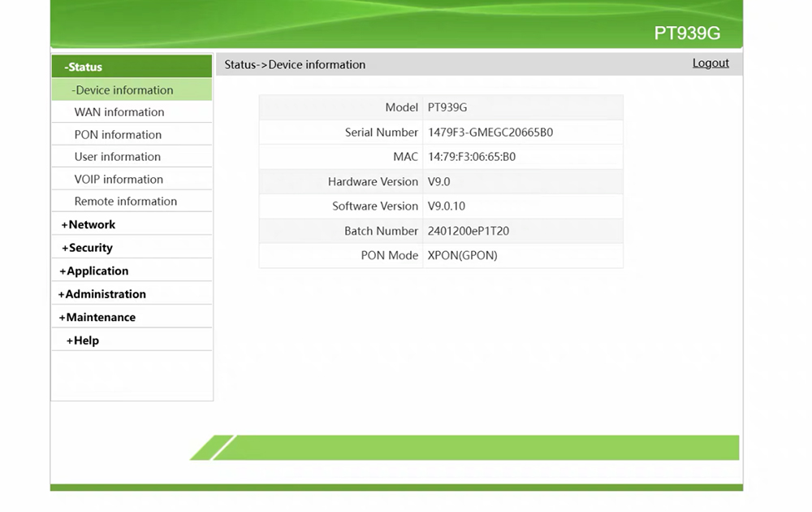The image size is (812, 512).
Task: Open VOIP information page
Action: [119, 180]
